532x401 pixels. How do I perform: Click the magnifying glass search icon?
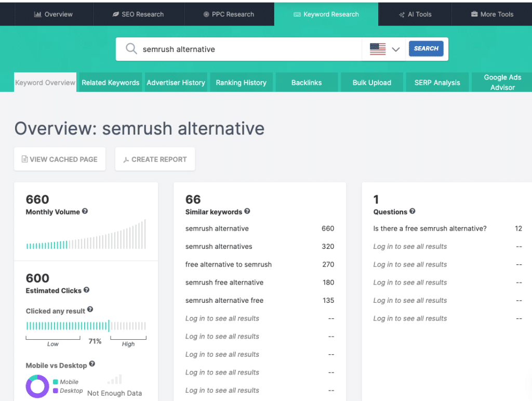131,48
